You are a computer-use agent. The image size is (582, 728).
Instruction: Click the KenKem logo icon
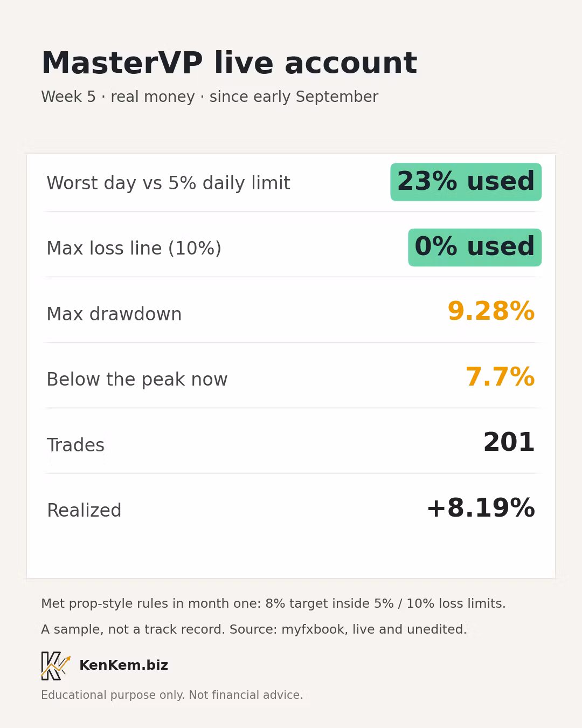click(56, 665)
